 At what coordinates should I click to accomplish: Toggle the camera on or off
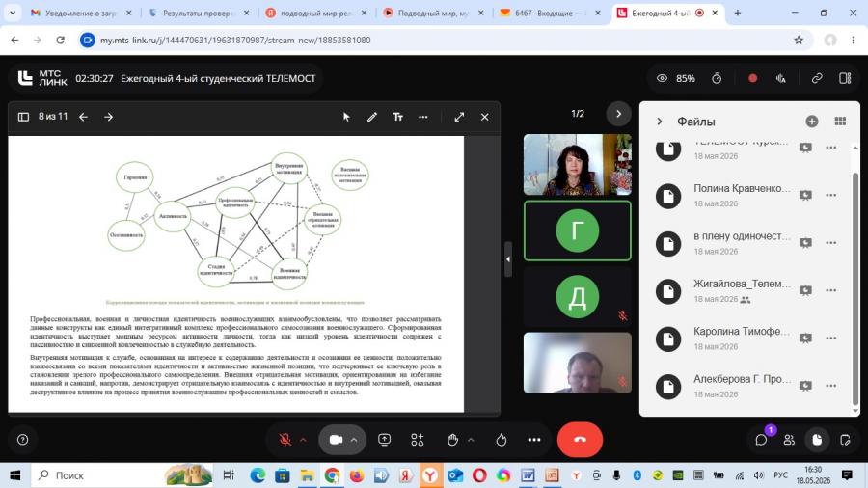tap(336, 440)
